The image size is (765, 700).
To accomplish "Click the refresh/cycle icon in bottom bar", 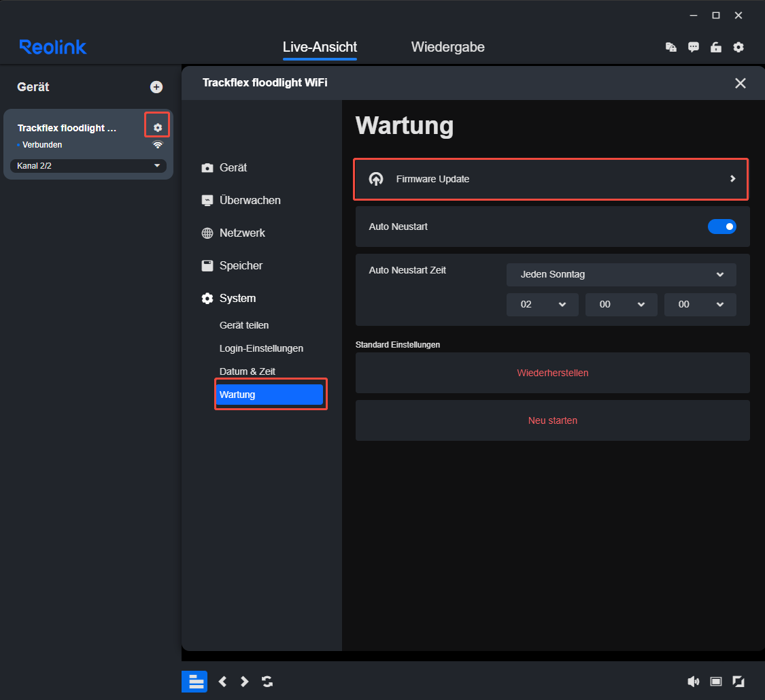I will pyautogui.click(x=267, y=682).
